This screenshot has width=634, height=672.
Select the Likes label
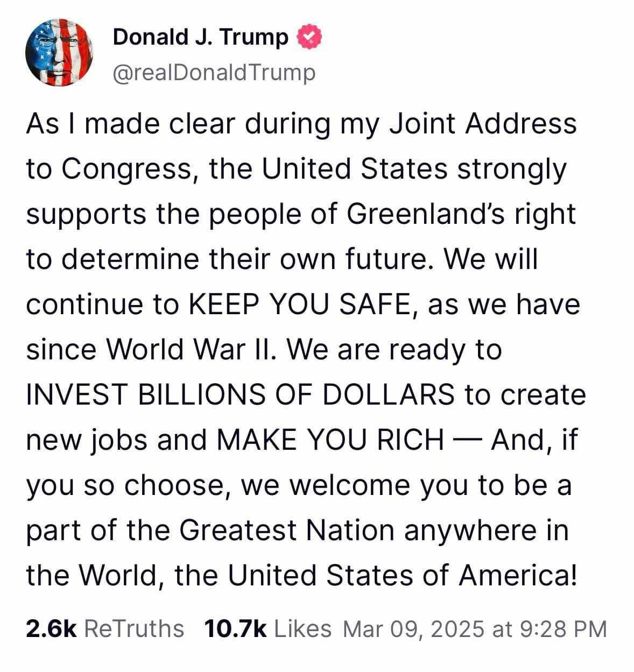pos(302,628)
